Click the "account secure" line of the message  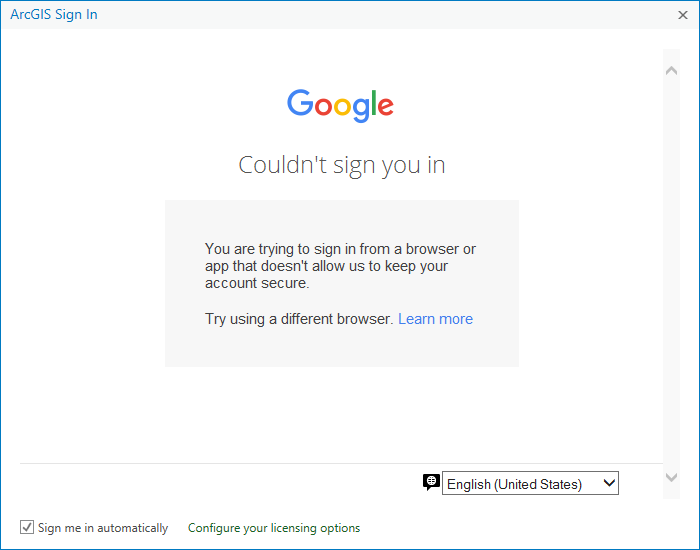[257, 283]
